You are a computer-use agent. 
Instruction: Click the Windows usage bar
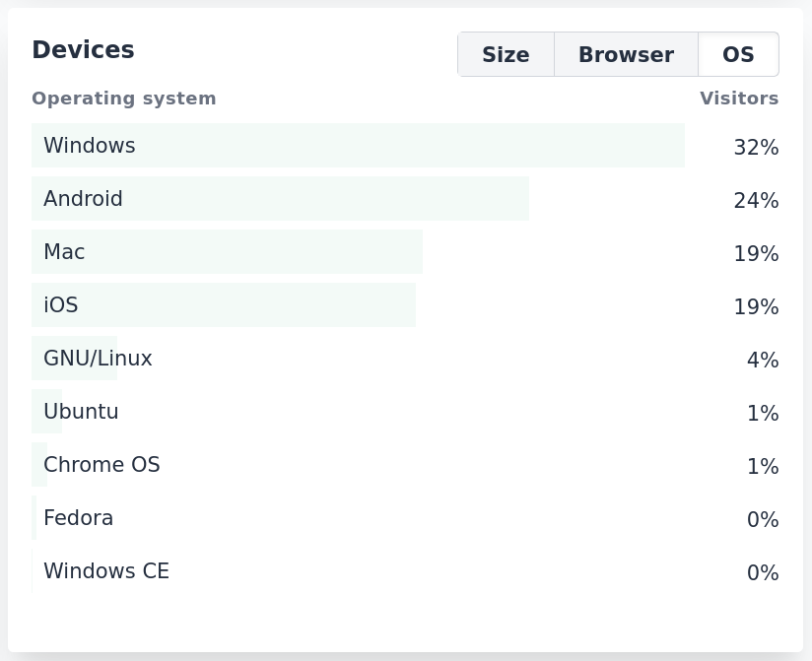(358, 145)
